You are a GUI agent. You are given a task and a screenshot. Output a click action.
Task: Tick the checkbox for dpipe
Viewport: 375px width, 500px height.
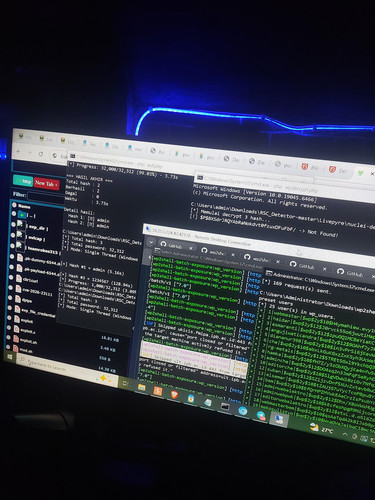pyautogui.click(x=10, y=297)
